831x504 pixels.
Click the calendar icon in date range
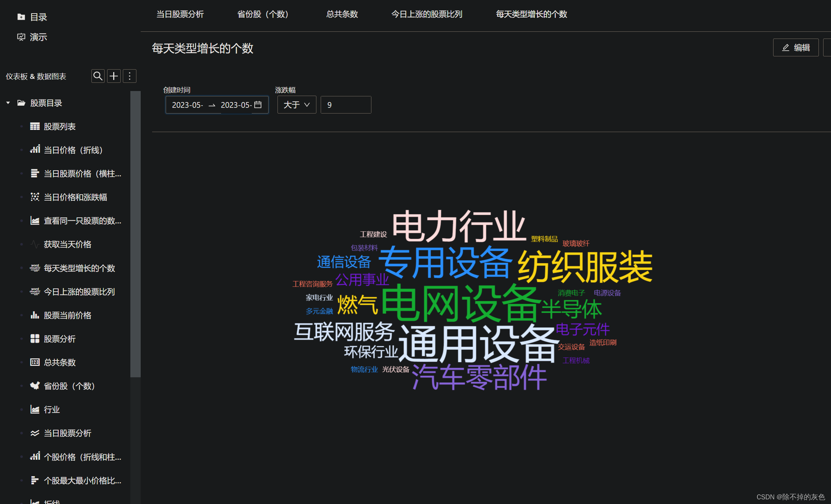click(x=258, y=105)
